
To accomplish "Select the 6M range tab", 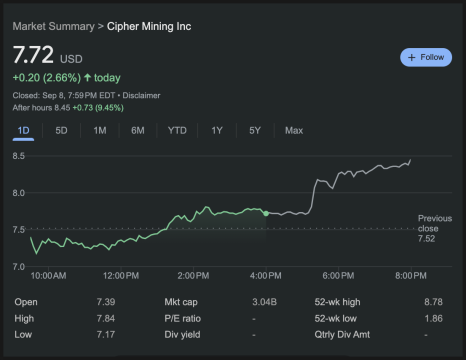I will [138, 130].
